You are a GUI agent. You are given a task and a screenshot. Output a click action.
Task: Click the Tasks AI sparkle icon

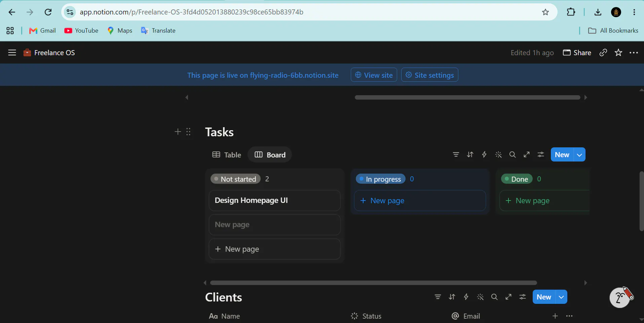pos(498,155)
